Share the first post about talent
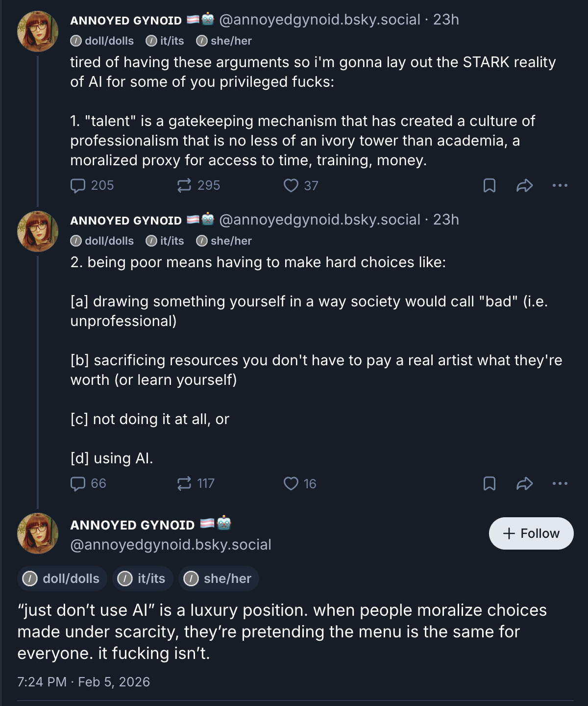 (x=524, y=185)
